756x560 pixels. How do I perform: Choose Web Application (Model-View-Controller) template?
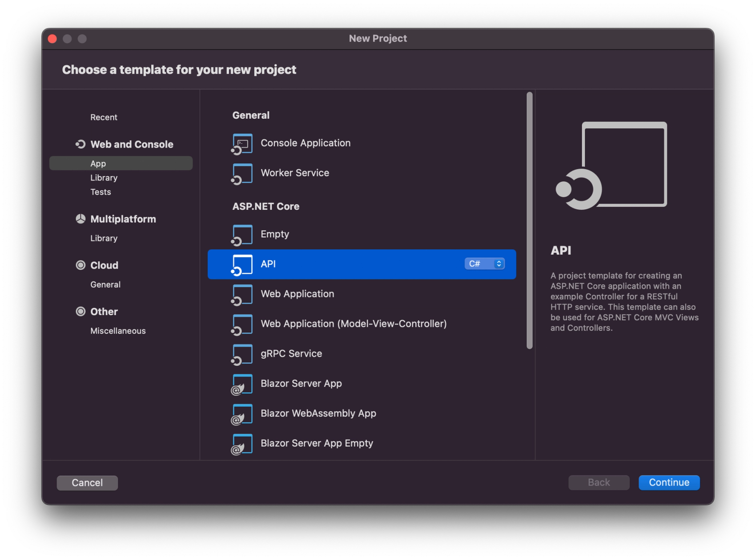point(362,324)
